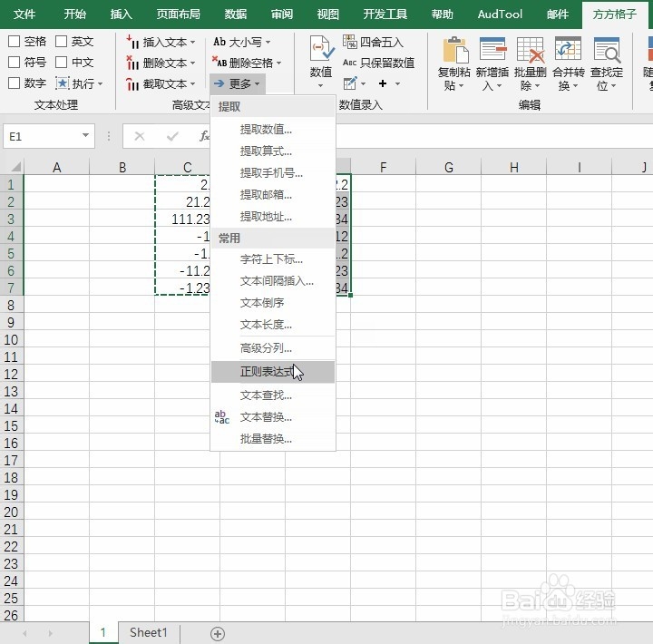Enable the 空格 checkbox
This screenshot has height=644, width=653.
(x=15, y=41)
